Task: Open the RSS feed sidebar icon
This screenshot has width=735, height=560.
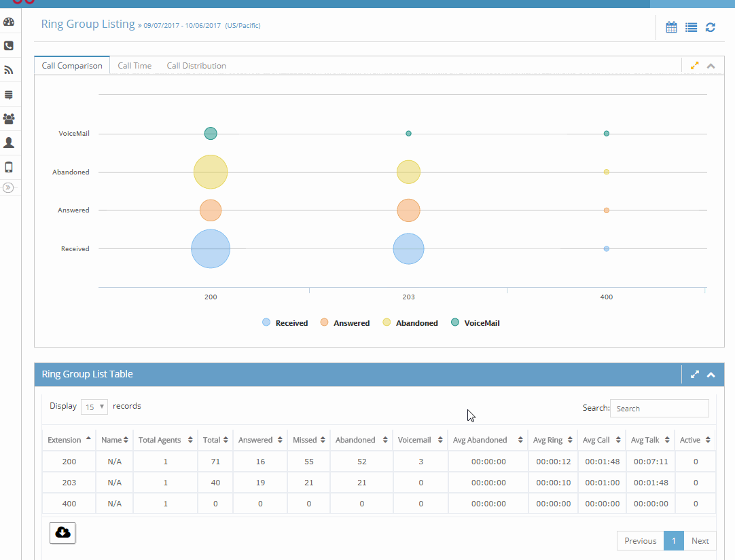Action: (9, 70)
